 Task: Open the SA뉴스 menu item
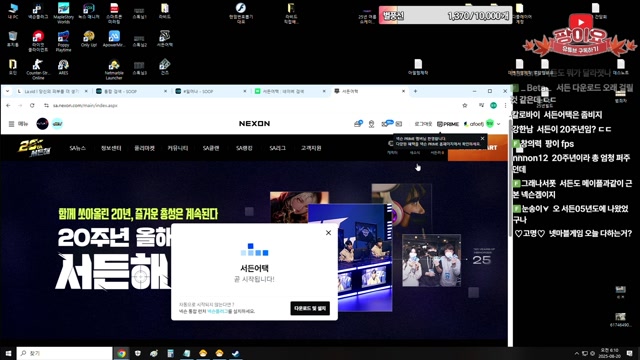pyautogui.click(x=77, y=148)
